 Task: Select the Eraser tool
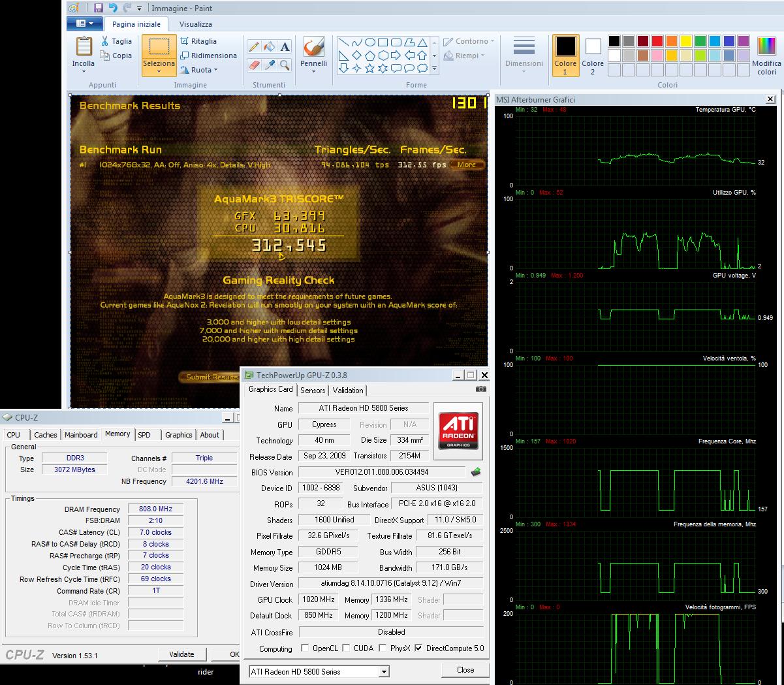coord(255,65)
